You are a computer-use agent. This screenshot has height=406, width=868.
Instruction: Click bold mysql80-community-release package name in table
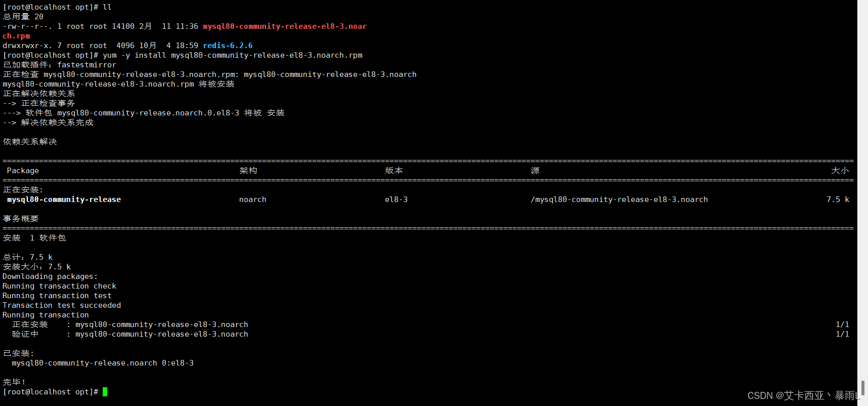pyautogui.click(x=64, y=199)
